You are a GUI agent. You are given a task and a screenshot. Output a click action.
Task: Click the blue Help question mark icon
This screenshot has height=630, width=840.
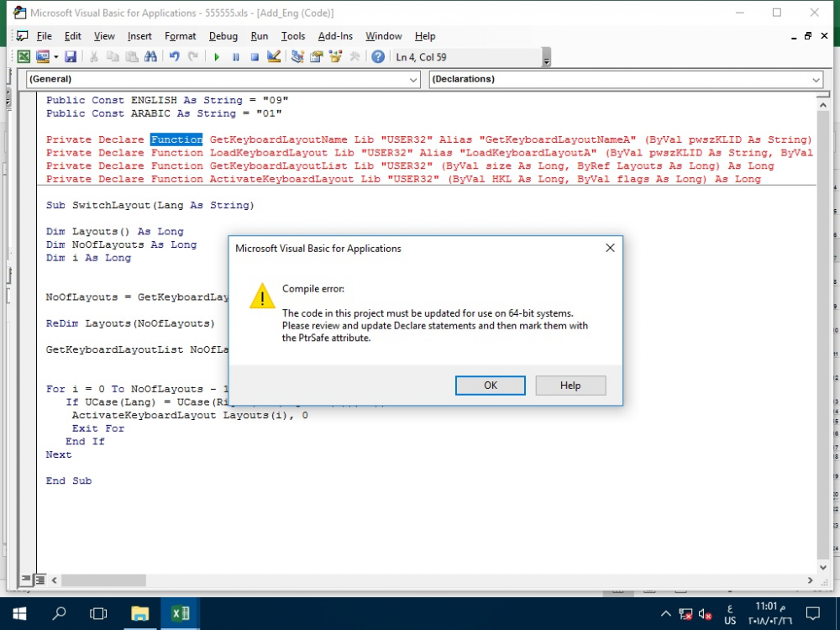pos(378,57)
